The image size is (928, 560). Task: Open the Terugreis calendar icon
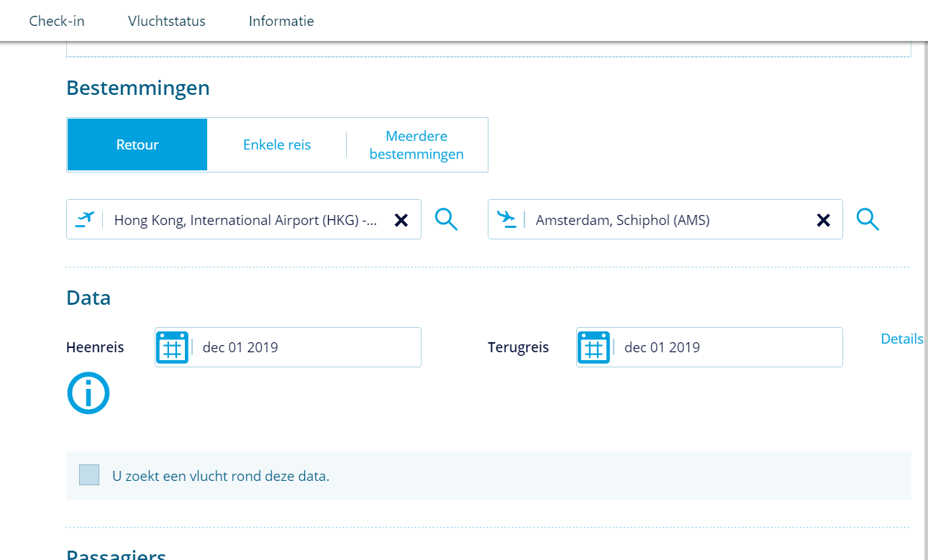594,348
